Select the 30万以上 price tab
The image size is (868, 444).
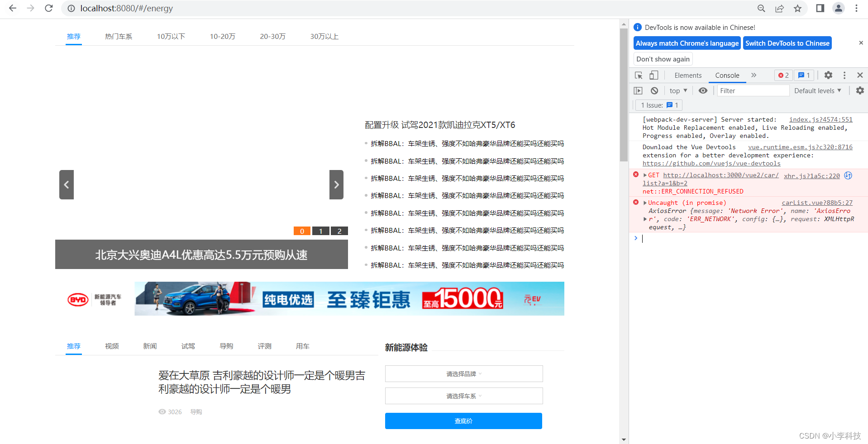tap(324, 36)
